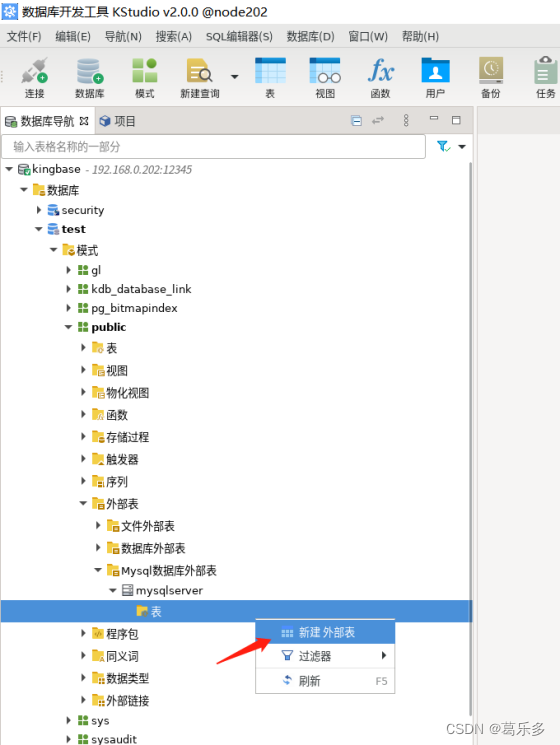Open the 文件(F) menu
Viewport: 560px width, 745px height.
point(24,37)
